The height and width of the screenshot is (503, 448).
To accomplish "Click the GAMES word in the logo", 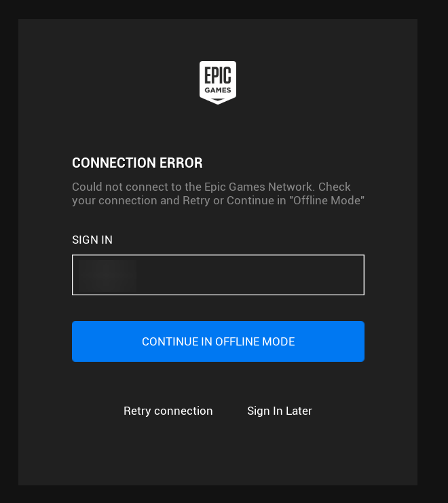I will point(218,90).
